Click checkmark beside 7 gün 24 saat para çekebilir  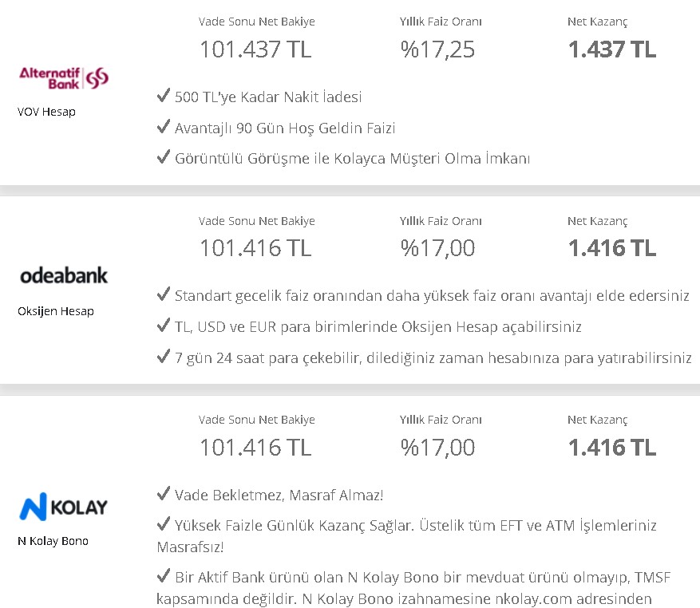164,356
